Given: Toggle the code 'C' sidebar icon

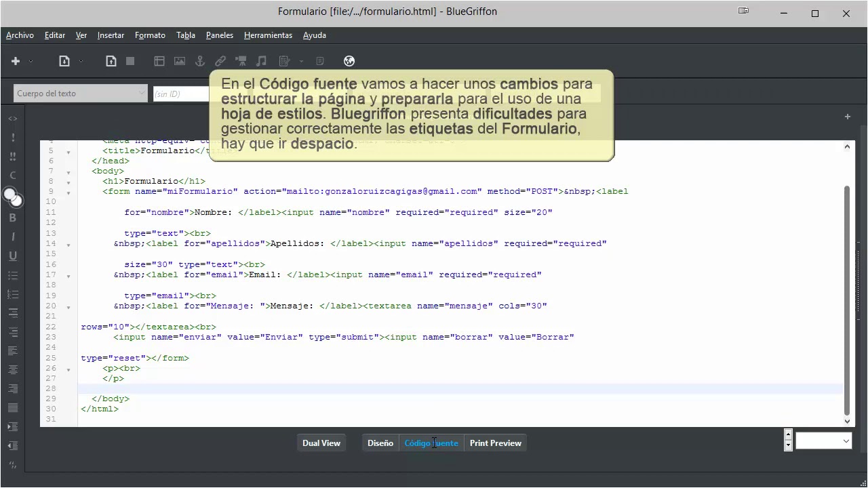Looking at the screenshot, I should pyautogui.click(x=12, y=176).
